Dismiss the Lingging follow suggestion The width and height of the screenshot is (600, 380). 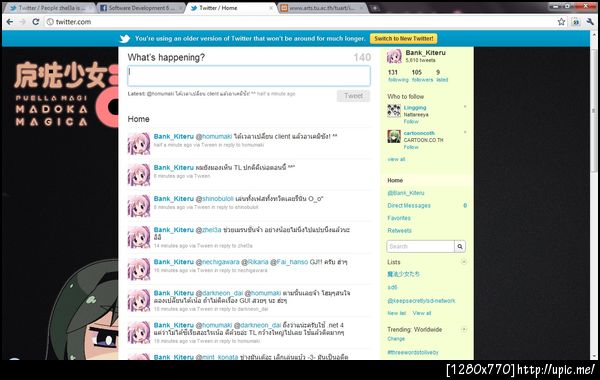tap(465, 107)
